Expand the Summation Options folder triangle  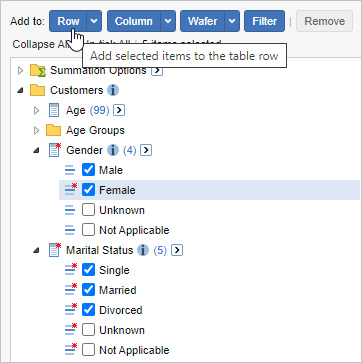[x=21, y=71]
